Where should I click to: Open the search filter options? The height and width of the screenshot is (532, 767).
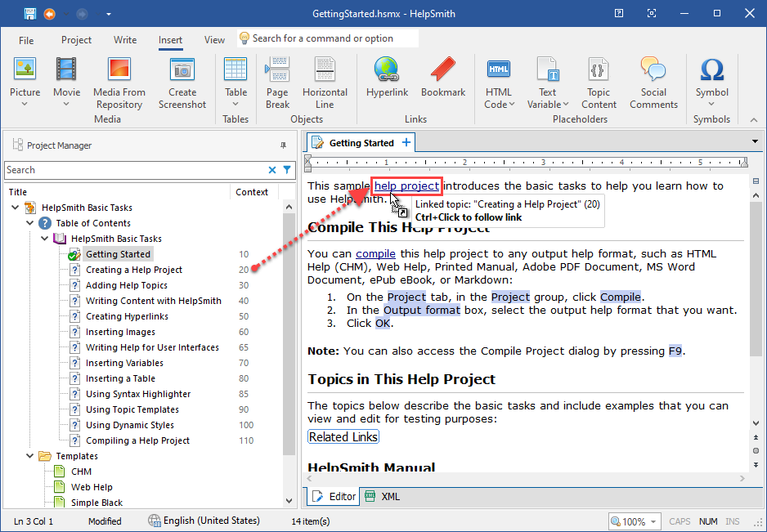[x=287, y=170]
